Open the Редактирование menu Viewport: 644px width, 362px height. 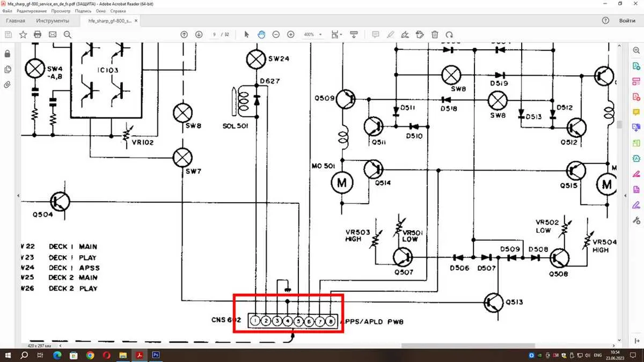click(32, 11)
